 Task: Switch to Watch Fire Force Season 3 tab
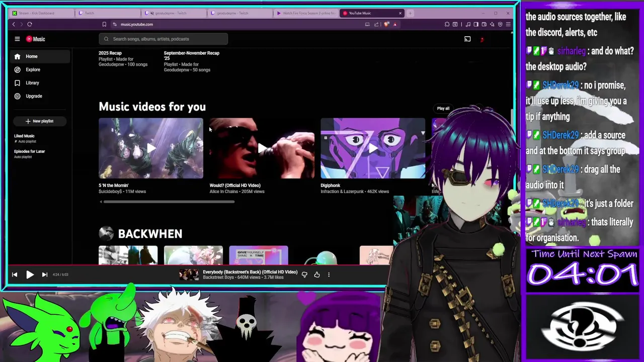[305, 13]
